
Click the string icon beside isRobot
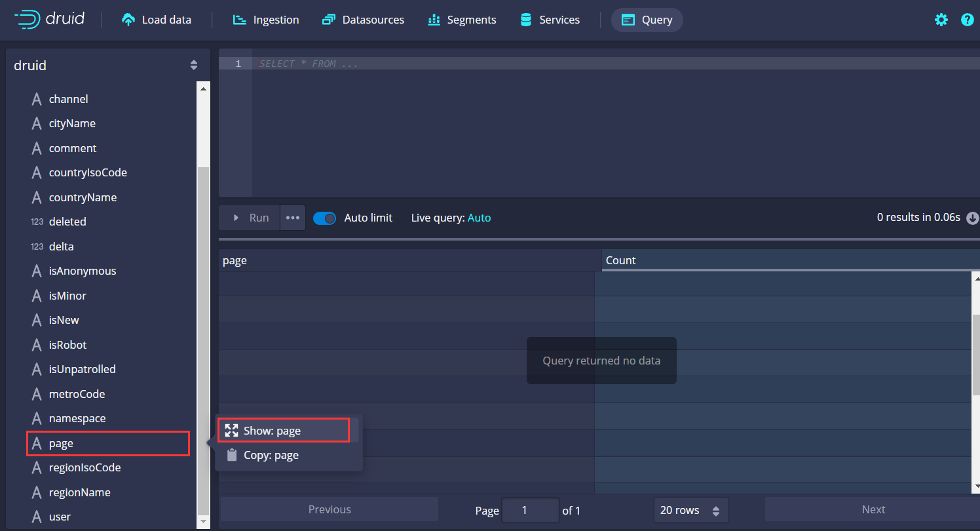point(37,345)
